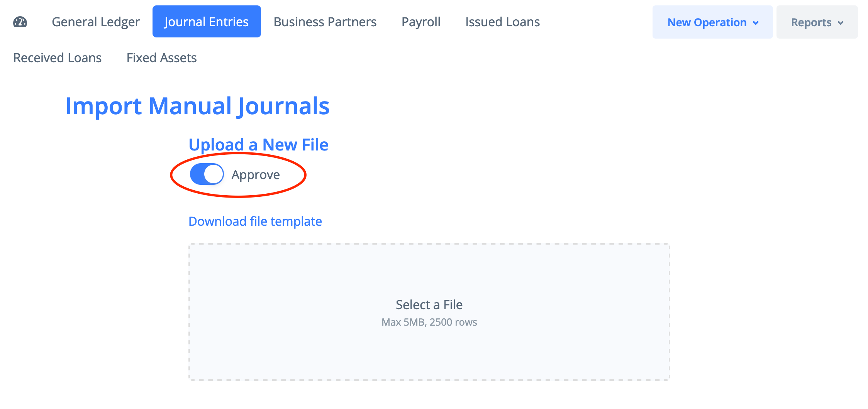Click the Approve label text
The width and height of the screenshot is (868, 409).
click(x=256, y=175)
